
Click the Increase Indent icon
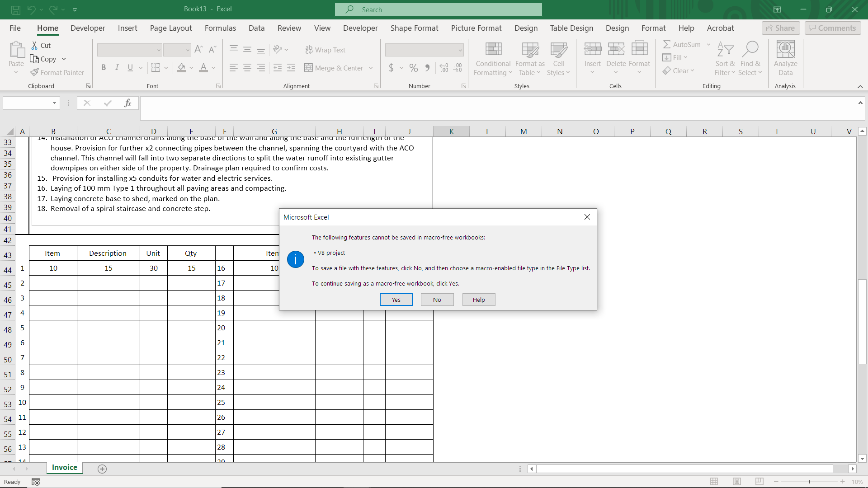291,68
